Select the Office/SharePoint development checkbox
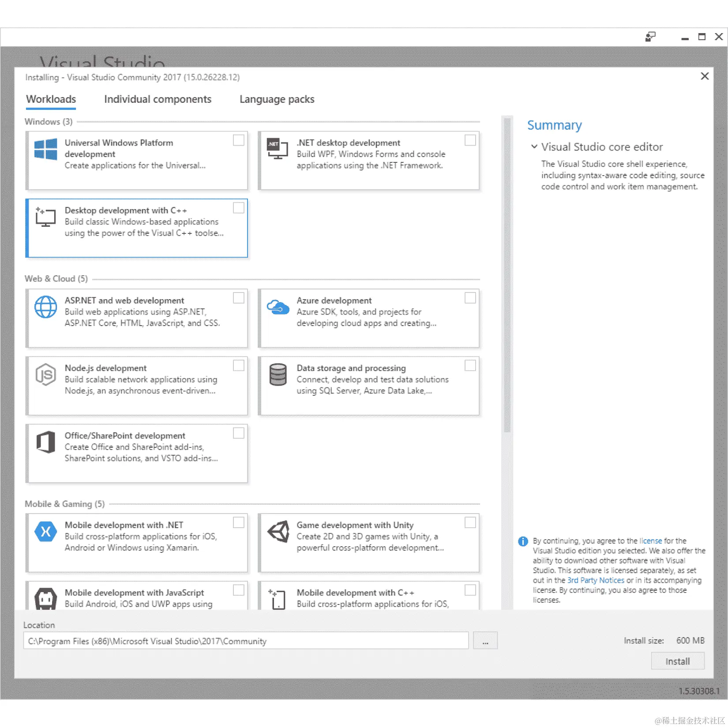728x728 pixels. point(239,433)
